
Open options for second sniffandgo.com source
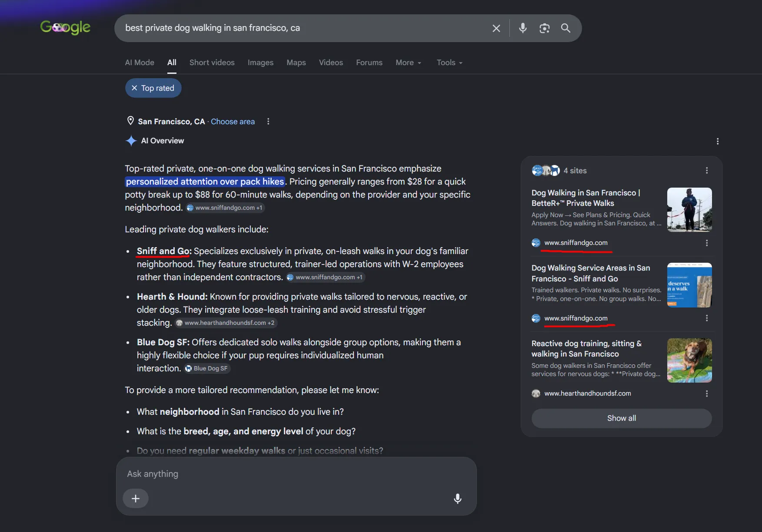click(x=707, y=318)
